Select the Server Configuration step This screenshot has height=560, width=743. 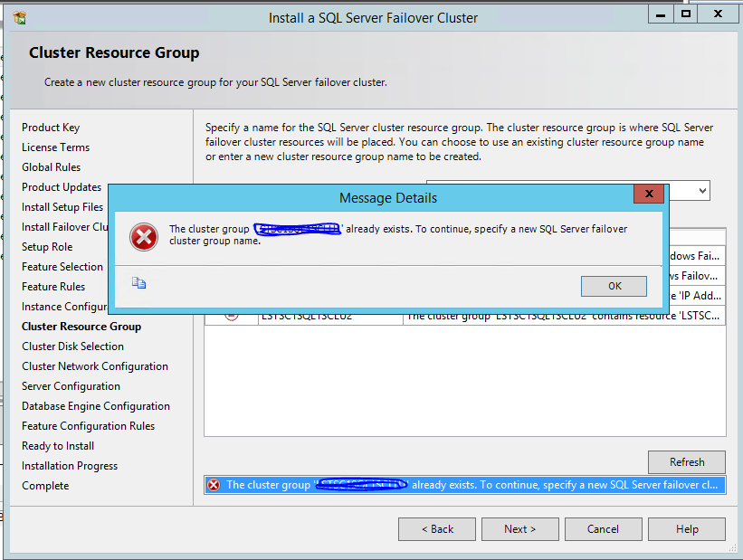click(x=71, y=386)
